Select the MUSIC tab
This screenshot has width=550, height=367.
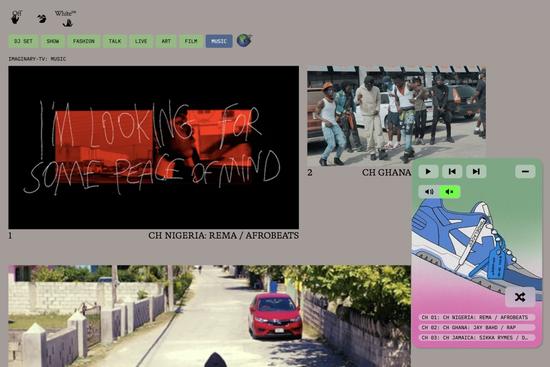pos(219,41)
